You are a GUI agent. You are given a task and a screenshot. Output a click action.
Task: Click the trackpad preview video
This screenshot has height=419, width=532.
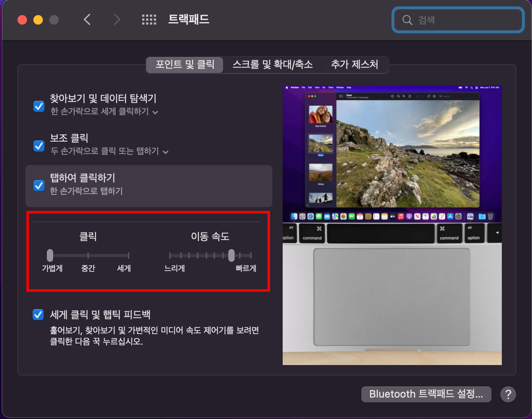pyautogui.click(x=392, y=225)
